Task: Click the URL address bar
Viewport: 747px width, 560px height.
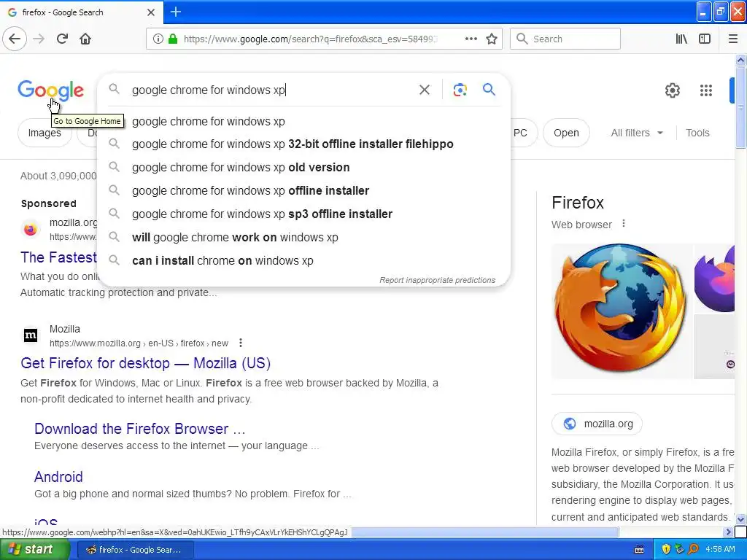Action: click(x=309, y=39)
